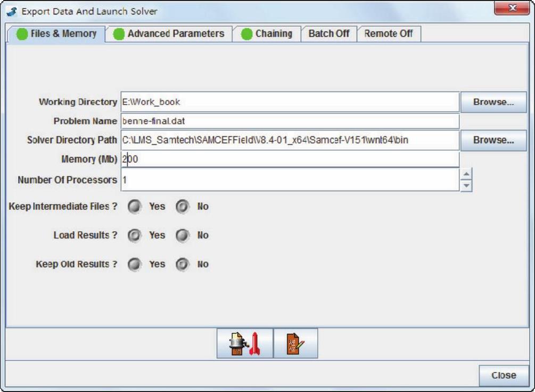Click the Memory (Mb) input field
The image size is (535, 392).
pos(290,159)
